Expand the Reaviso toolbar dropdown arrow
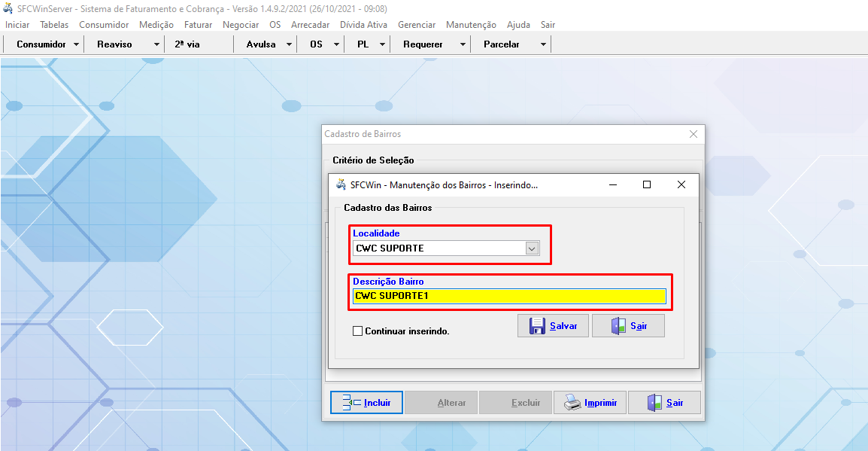Screen dimensions: 868x451 point(156,44)
